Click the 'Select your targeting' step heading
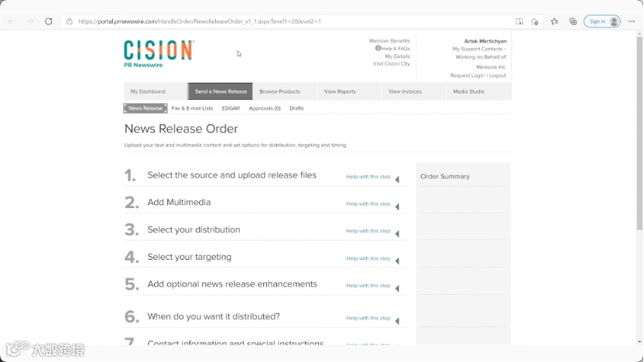Screen dimensions: 644x362 coord(190,257)
